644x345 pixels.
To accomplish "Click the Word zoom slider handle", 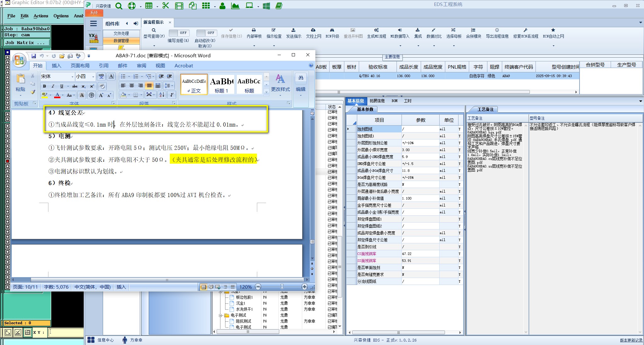I will pos(282,286).
